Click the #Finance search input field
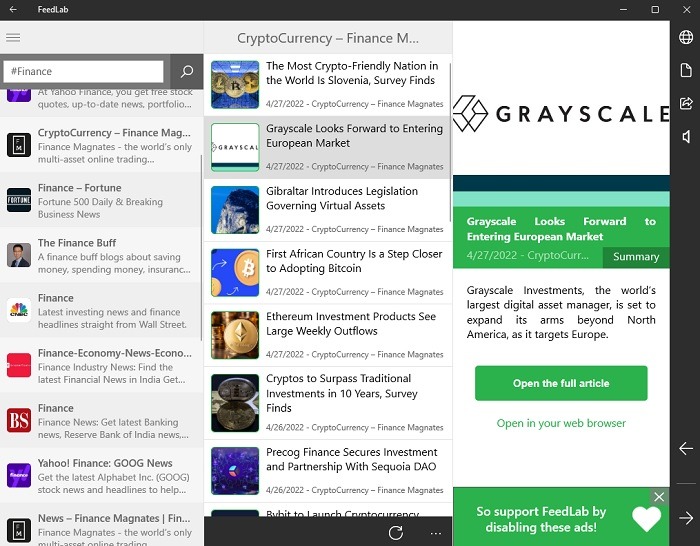The width and height of the screenshot is (700, 546). [x=84, y=72]
